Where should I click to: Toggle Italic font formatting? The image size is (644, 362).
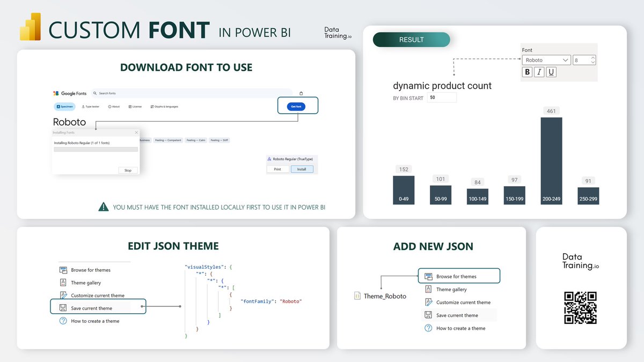(539, 72)
